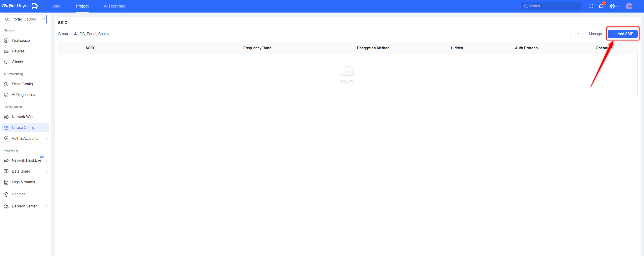Click the Logs & Alarms icon
This screenshot has height=256, width=644.
click(6, 182)
